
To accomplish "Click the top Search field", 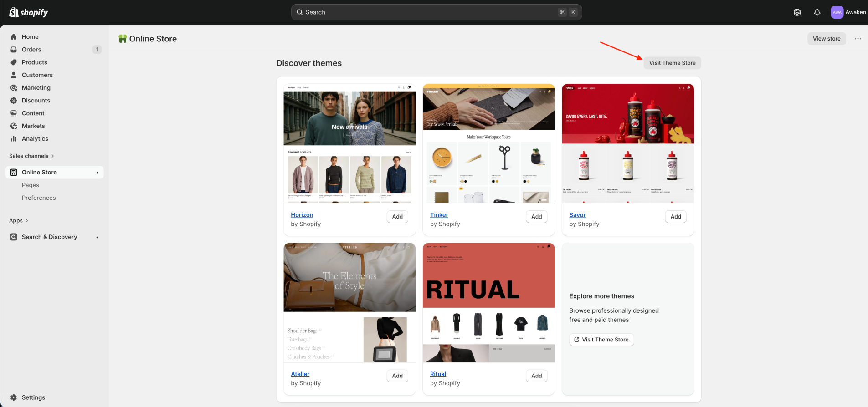I will coord(437,12).
